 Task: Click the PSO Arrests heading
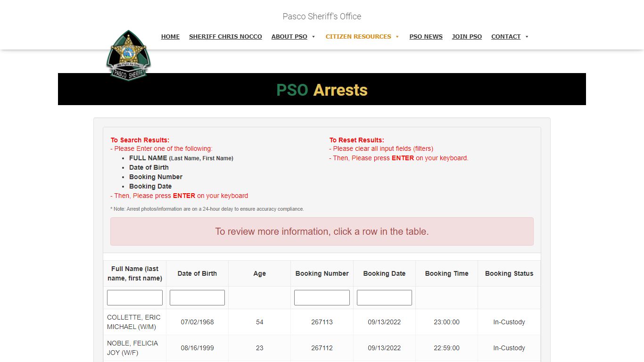(322, 90)
